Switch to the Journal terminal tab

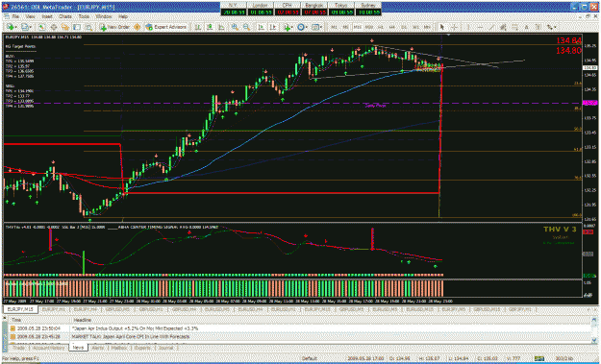point(165,348)
